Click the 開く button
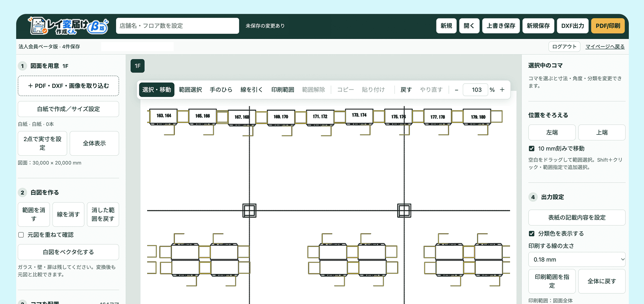This screenshot has width=644, height=304. click(469, 26)
